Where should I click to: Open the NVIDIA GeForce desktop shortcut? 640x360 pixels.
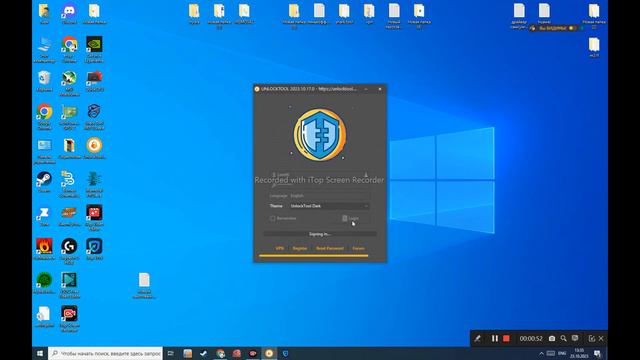point(94,49)
